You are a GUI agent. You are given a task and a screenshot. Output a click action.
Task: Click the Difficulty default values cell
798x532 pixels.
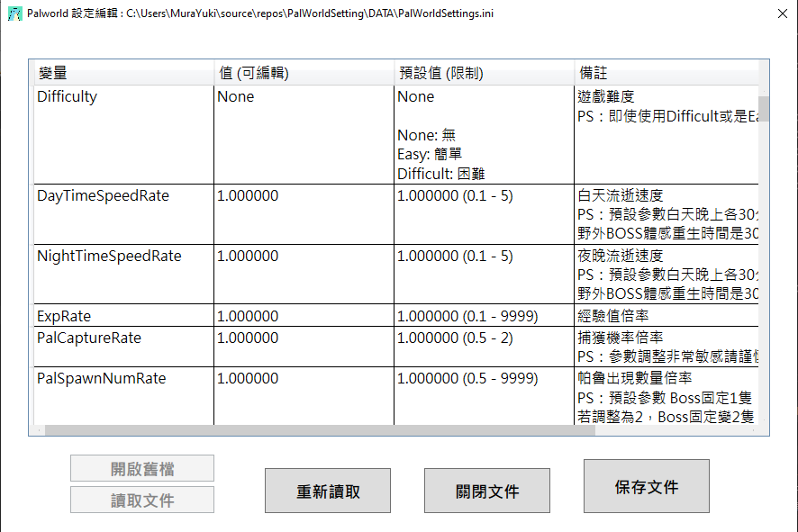[484, 135]
